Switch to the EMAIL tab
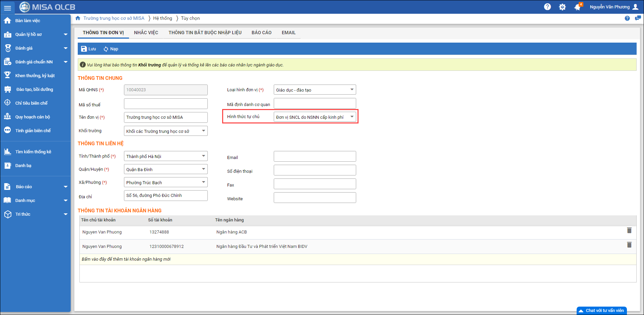This screenshot has width=644, height=315. (288, 33)
